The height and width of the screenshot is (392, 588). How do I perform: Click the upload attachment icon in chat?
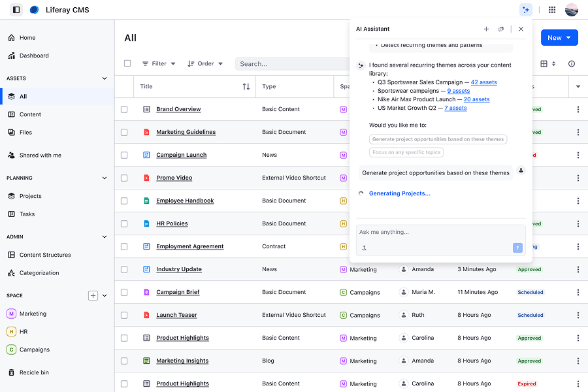[x=364, y=248]
